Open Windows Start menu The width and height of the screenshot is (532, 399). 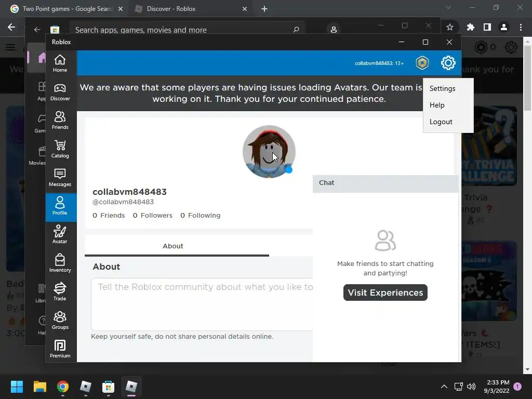point(17,387)
